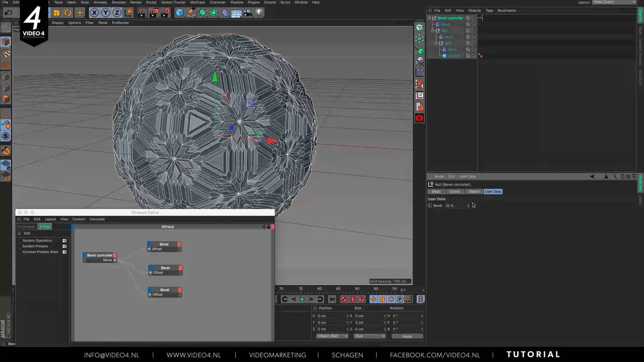The width and height of the screenshot is (644, 362).
Task: Open the Object (Rel) dropdown
Action: tap(332, 336)
